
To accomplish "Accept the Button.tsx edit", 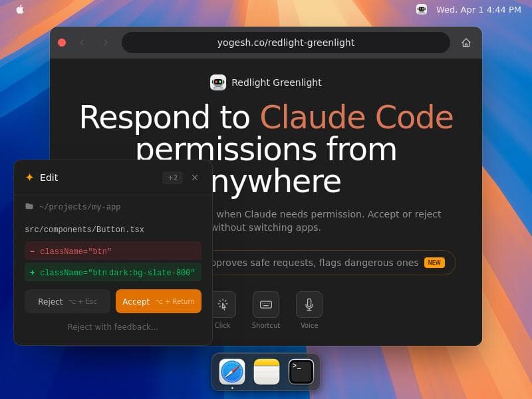I will pyautogui.click(x=158, y=301).
